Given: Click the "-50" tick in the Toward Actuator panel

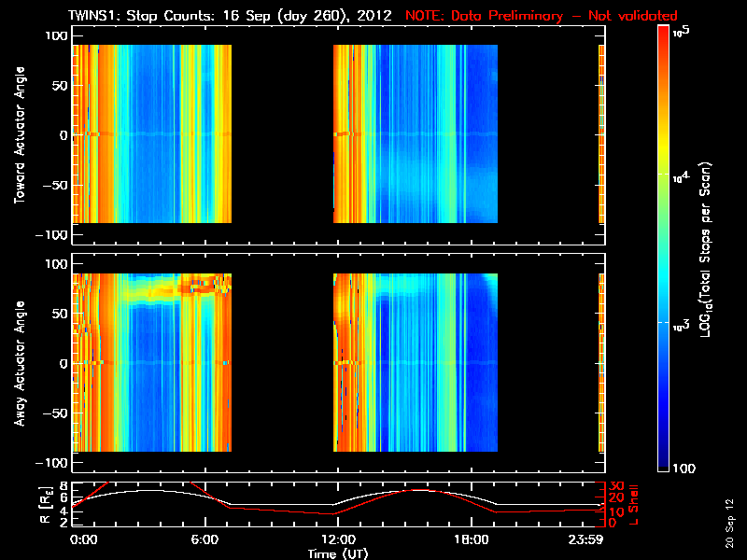Looking at the screenshot, I should click(x=55, y=185).
